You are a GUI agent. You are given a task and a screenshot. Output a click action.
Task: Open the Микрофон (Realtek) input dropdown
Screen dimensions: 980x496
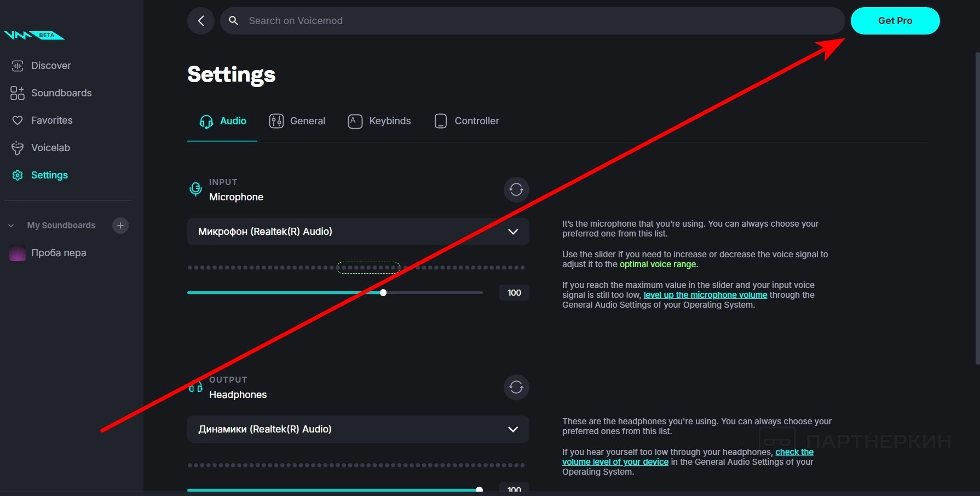click(x=358, y=232)
